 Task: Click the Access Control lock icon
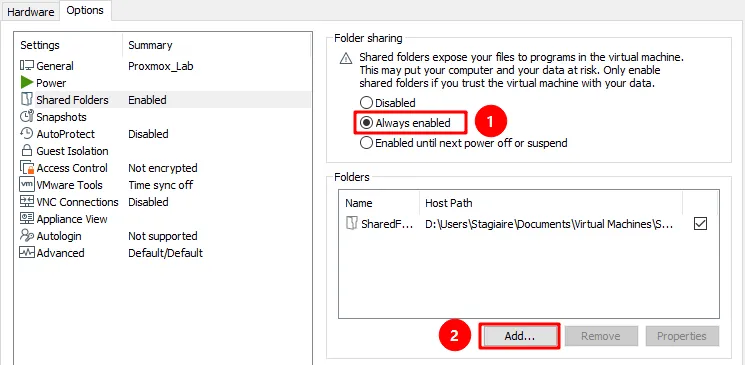[x=27, y=168]
